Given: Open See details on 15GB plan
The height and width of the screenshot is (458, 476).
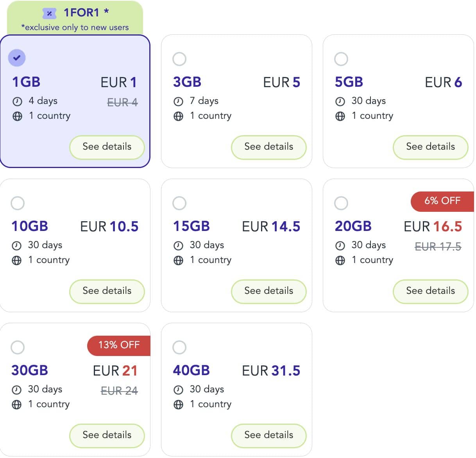Looking at the screenshot, I should coord(269,292).
